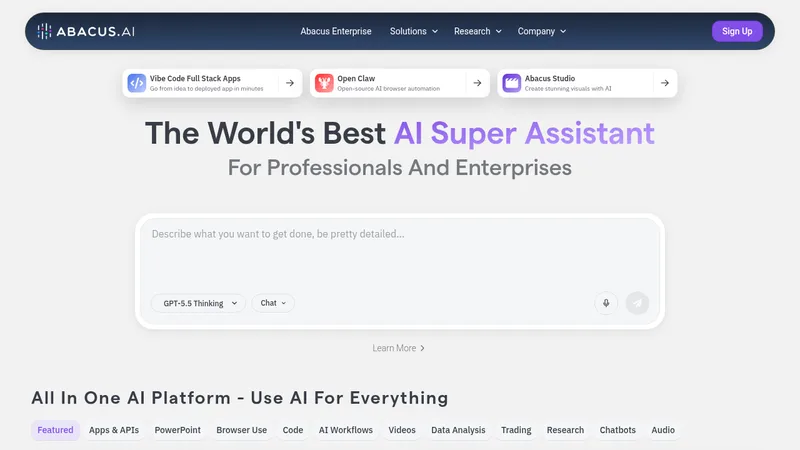Click arrow on Vibe Code Full Stack Apps card
800x450 pixels.
pos(290,83)
